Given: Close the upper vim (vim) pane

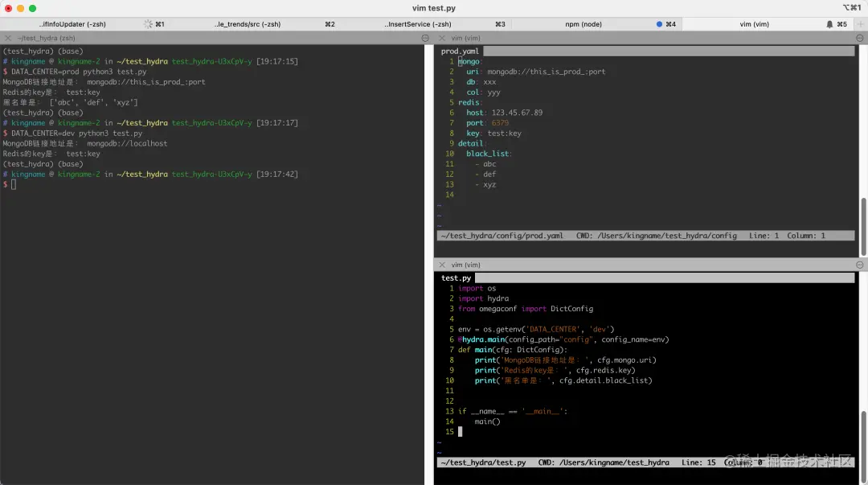Looking at the screenshot, I should tap(442, 38).
